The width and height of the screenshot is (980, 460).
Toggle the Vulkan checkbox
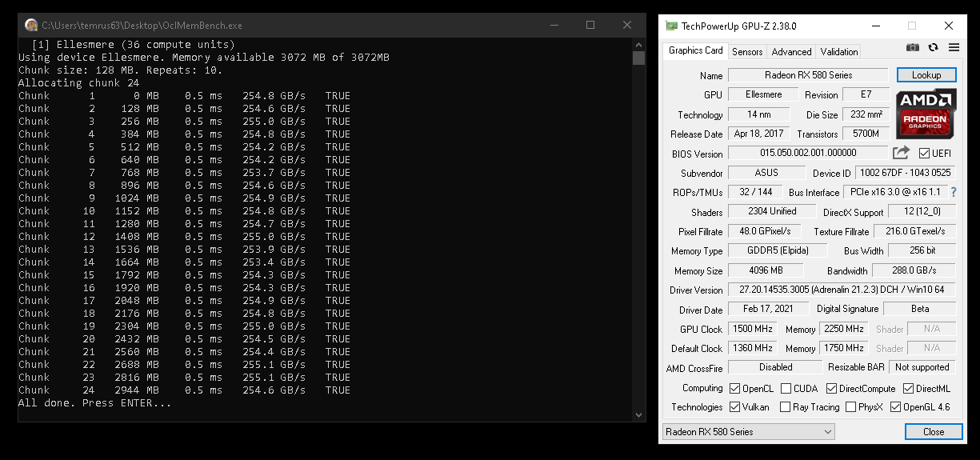pyautogui.click(x=734, y=407)
